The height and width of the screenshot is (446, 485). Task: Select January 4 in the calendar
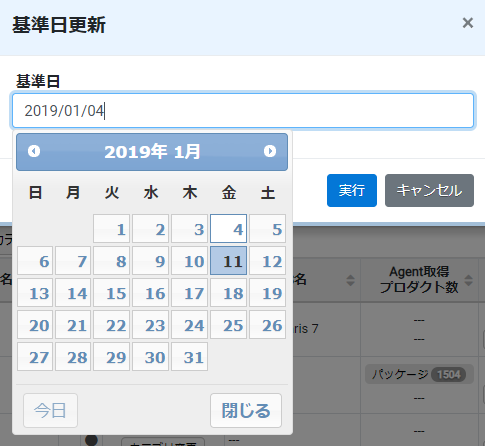[x=229, y=229]
